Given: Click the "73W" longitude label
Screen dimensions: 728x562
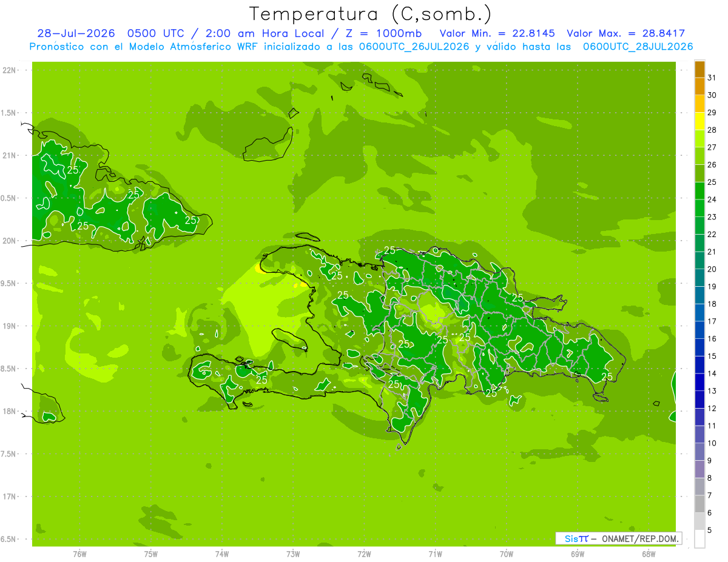Looking at the screenshot, I should [293, 554].
